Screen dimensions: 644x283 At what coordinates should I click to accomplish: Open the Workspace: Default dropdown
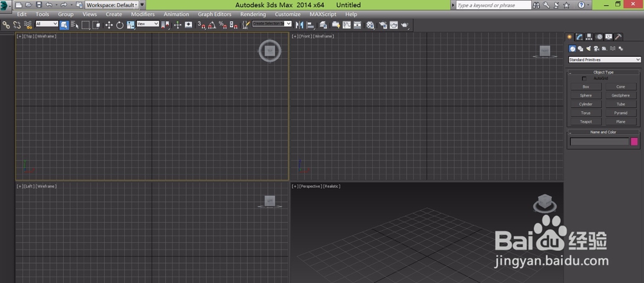[111, 5]
